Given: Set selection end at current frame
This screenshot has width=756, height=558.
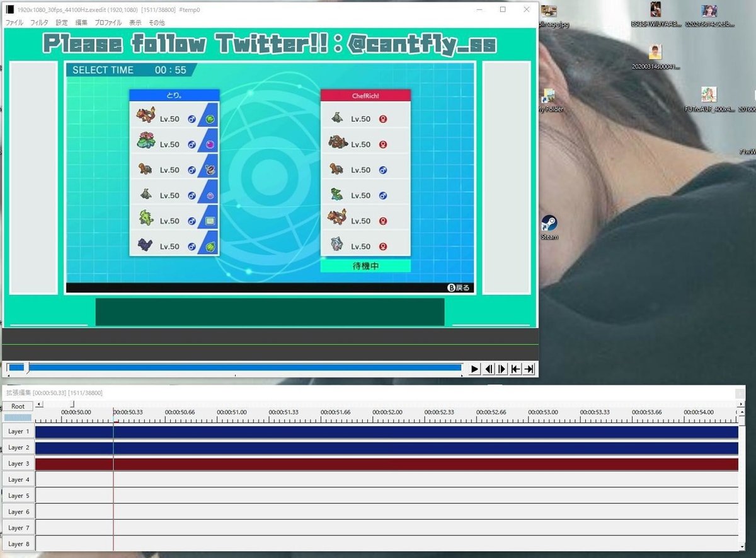Looking at the screenshot, I should tap(529, 369).
